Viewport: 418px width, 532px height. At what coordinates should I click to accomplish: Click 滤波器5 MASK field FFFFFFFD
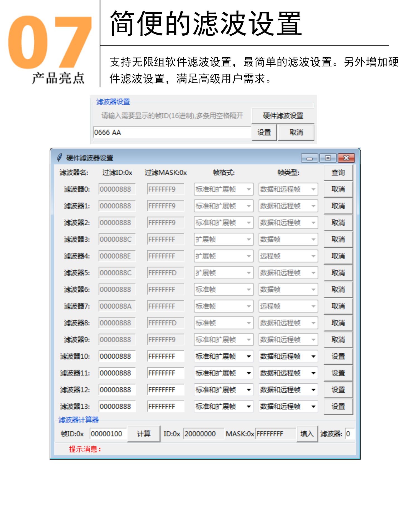click(x=166, y=273)
